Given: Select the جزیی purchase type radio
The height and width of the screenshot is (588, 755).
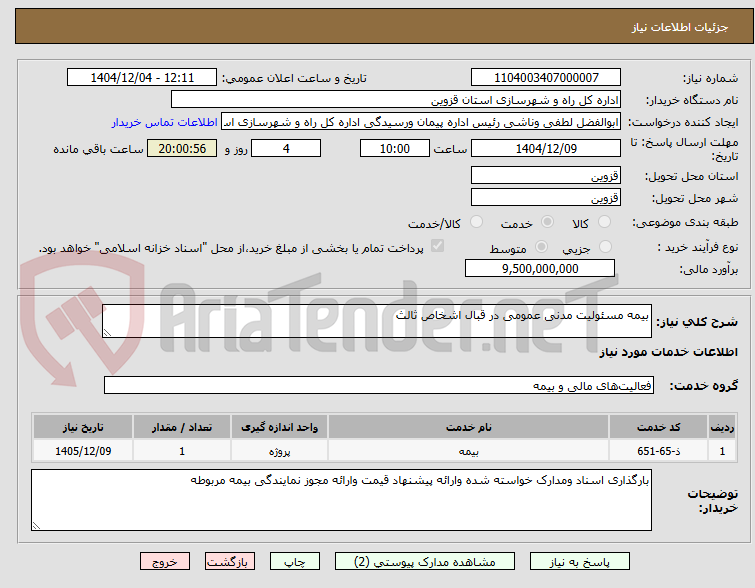Looking at the screenshot, I should pyautogui.click(x=605, y=247).
